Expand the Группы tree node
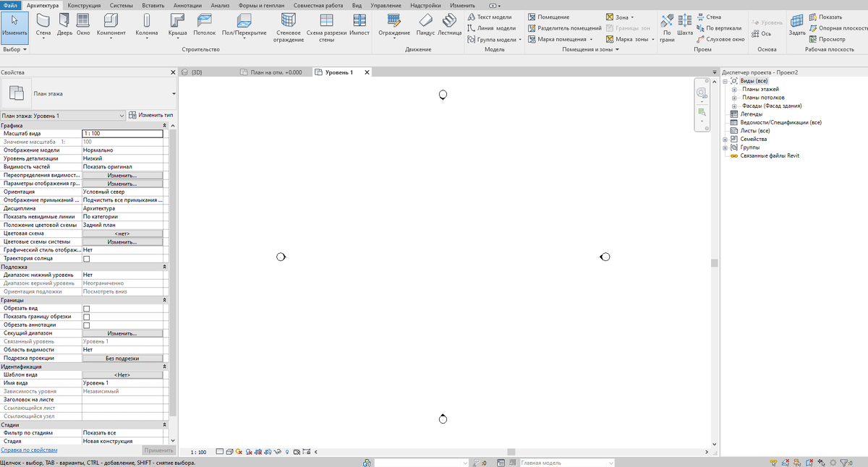This screenshot has height=467, width=868. (726, 147)
